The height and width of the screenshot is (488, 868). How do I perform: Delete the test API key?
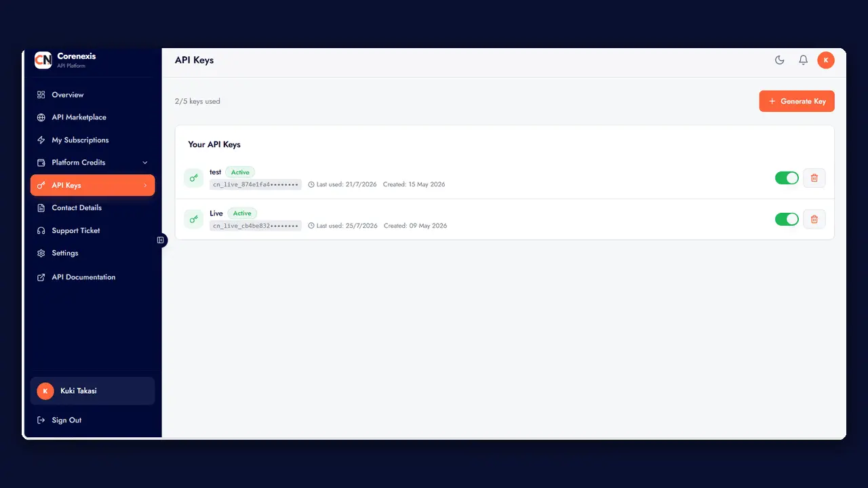814,178
